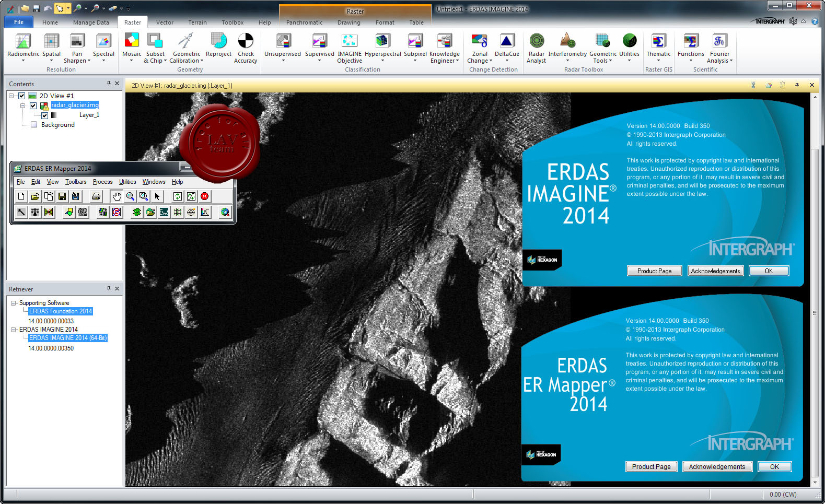825x504 pixels.
Task: Click the ER Mapper histogram transform icon
Action: 205,212
